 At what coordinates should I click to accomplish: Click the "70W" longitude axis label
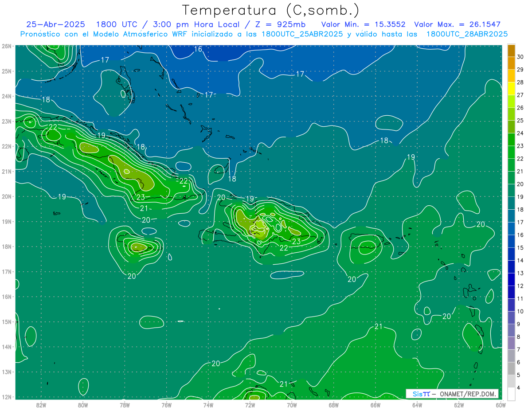click(292, 405)
